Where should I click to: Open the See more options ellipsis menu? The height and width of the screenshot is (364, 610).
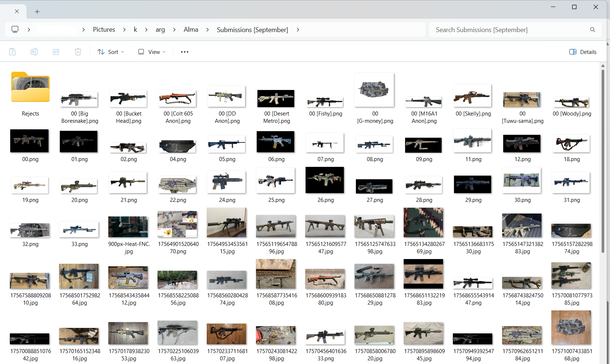(184, 52)
